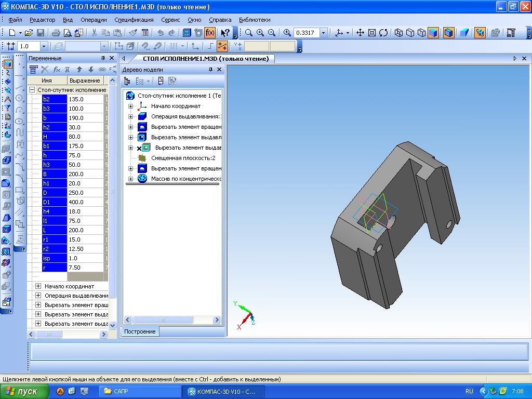Open the Variables f(x) panel toggle
The height and width of the screenshot is (399, 532).
point(210,33)
